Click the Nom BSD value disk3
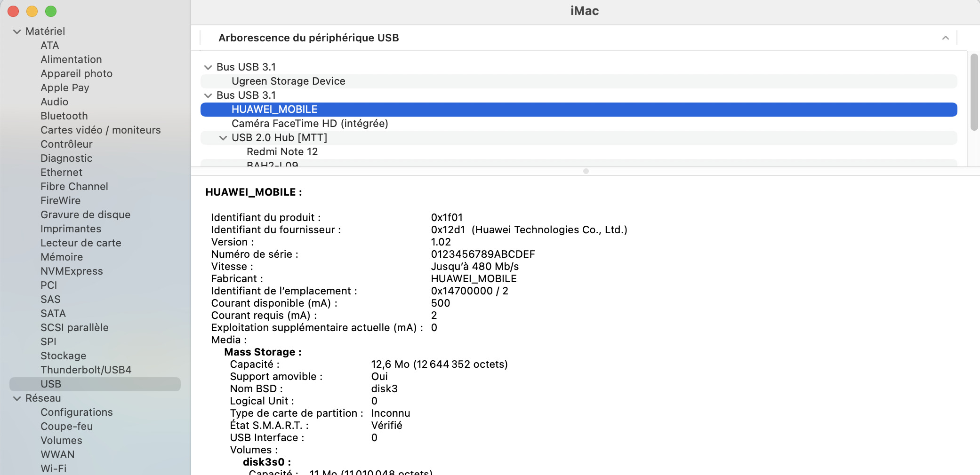The width and height of the screenshot is (980, 475). click(x=384, y=388)
